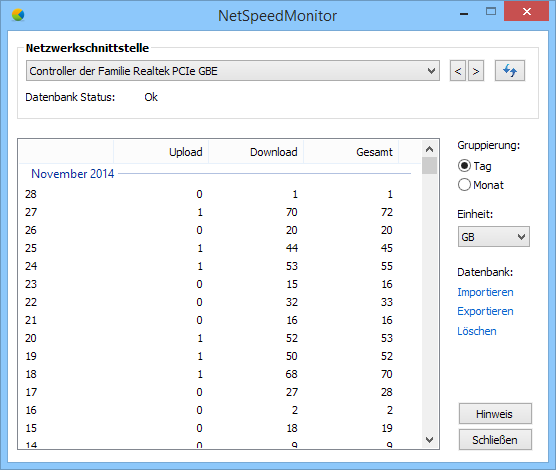The image size is (556, 470).
Task: Click the refresh arrows button
Action: (510, 71)
